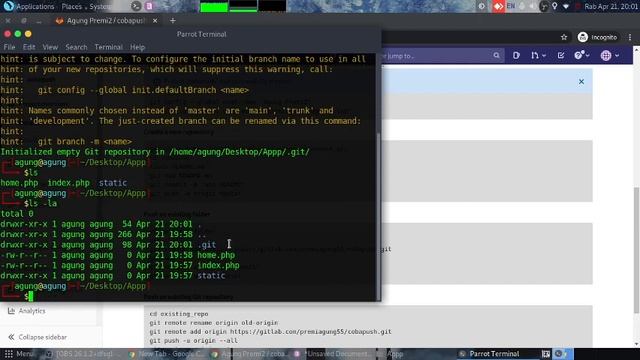The height and width of the screenshot is (360, 640).
Task: Click the browser page vertical scrollbar
Action: 636,250
